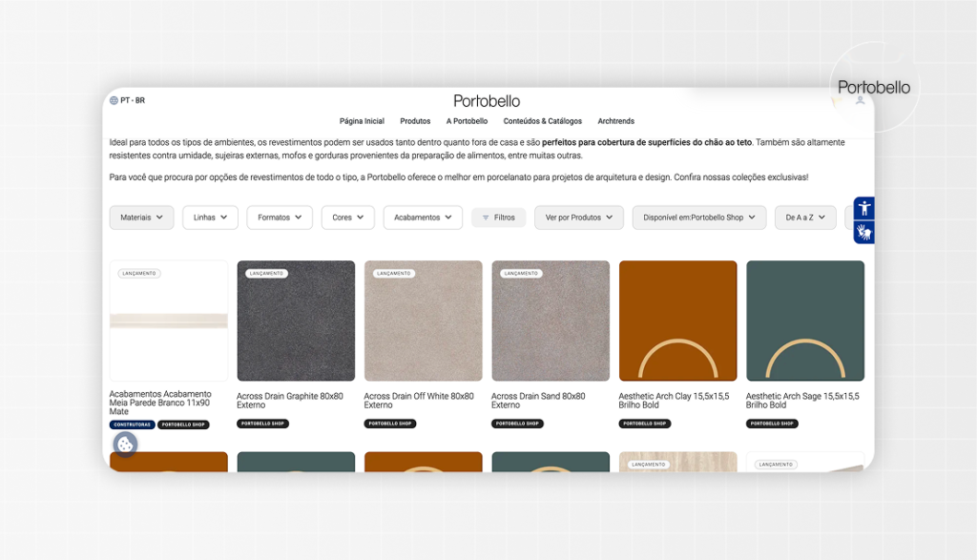Open the Formatos dropdown
The image size is (977, 560).
(x=280, y=218)
